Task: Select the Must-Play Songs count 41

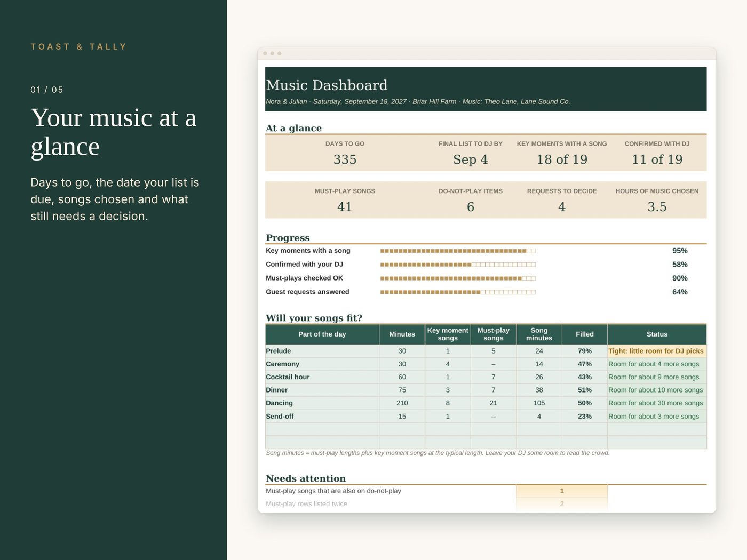Action: 345,207
